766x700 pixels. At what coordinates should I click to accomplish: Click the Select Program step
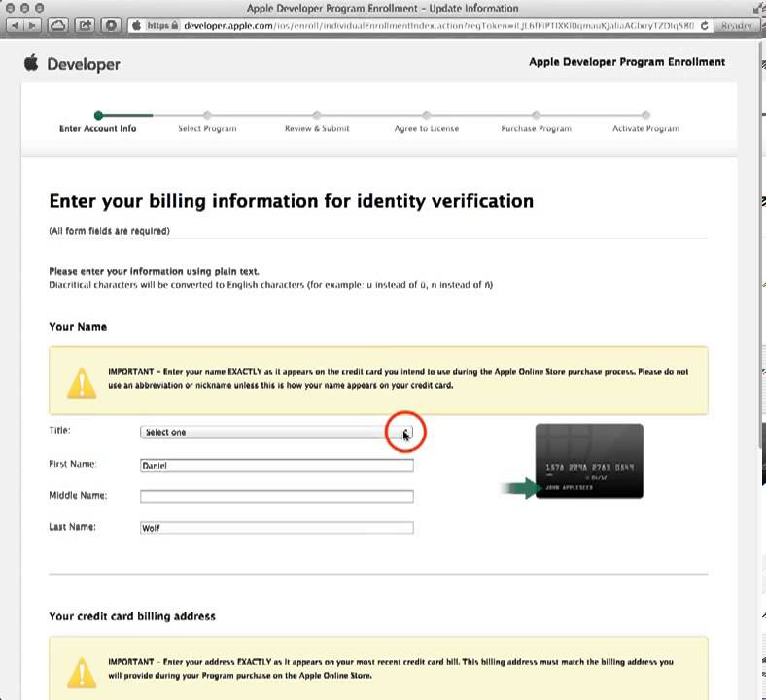(x=207, y=128)
